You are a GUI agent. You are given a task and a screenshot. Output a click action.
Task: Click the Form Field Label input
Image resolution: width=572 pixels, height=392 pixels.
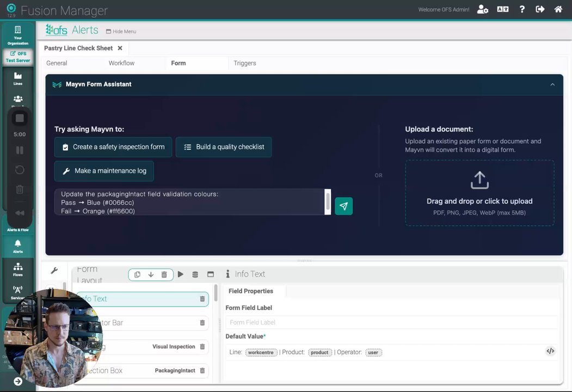click(x=391, y=322)
